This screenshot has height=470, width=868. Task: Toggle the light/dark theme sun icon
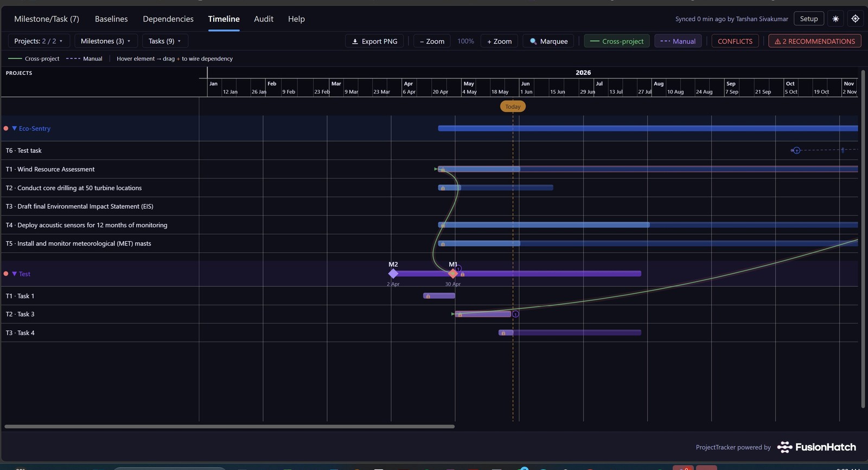pos(835,18)
